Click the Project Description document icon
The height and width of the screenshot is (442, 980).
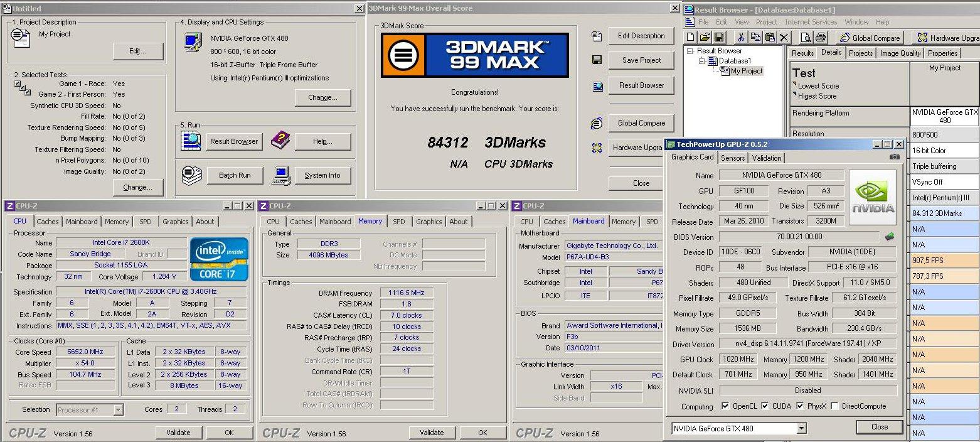[x=21, y=38]
